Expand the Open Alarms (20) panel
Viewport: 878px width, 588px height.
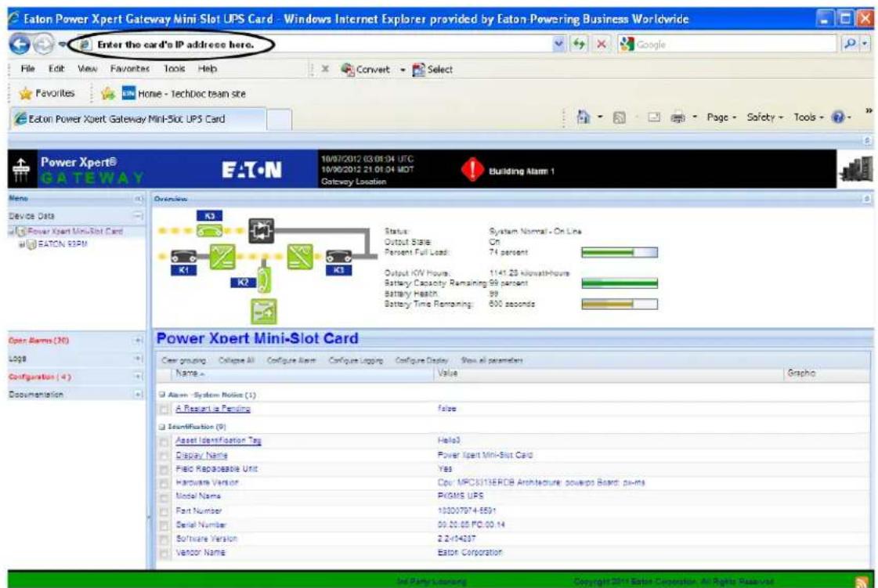click(x=139, y=341)
